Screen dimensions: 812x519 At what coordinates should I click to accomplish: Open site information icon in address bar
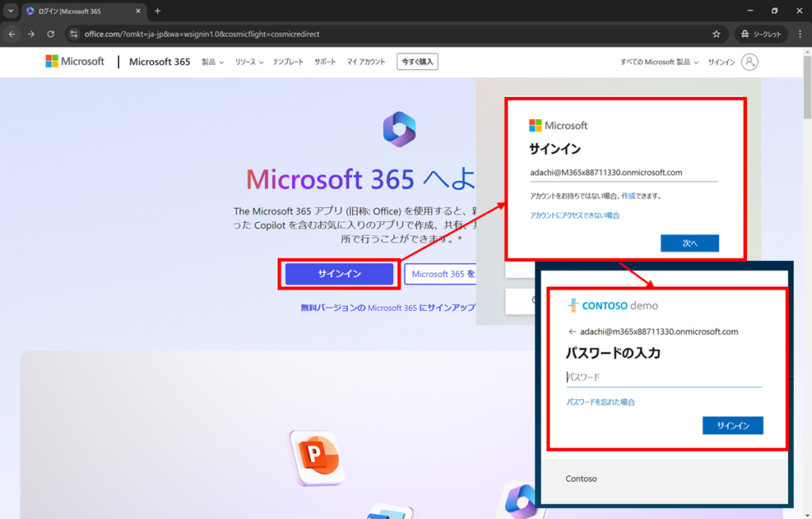pyautogui.click(x=74, y=34)
